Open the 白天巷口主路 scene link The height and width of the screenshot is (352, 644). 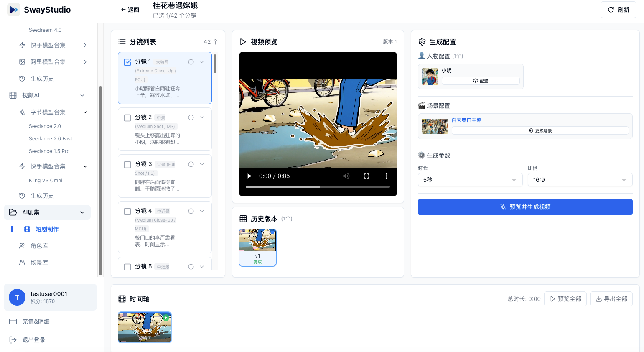[x=467, y=120]
